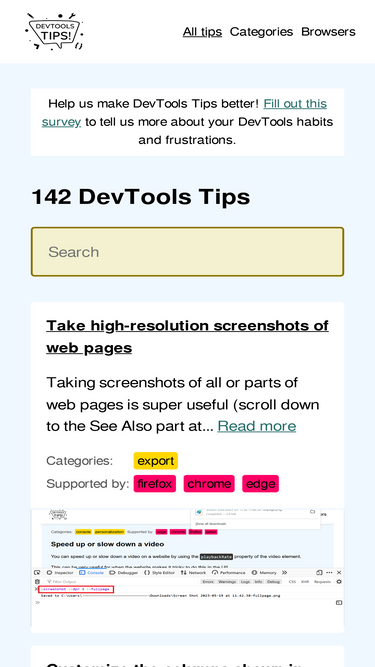
Task: Click the Performance tab in the preview image
Action: tap(230, 573)
